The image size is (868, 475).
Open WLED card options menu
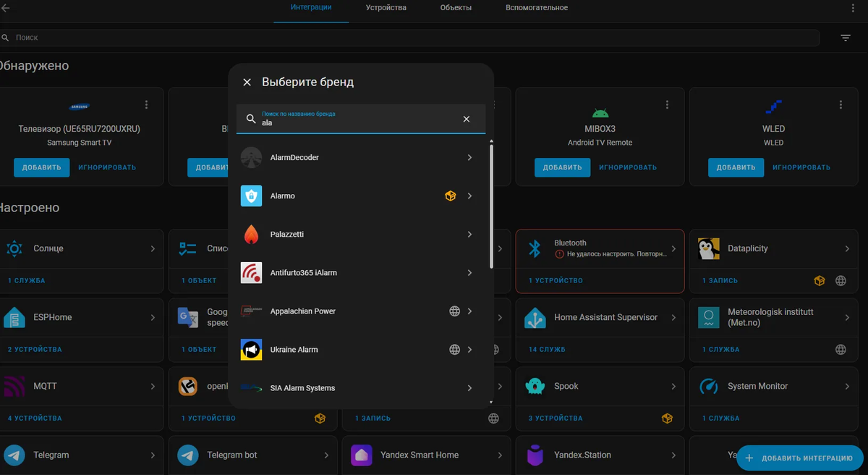click(x=841, y=105)
